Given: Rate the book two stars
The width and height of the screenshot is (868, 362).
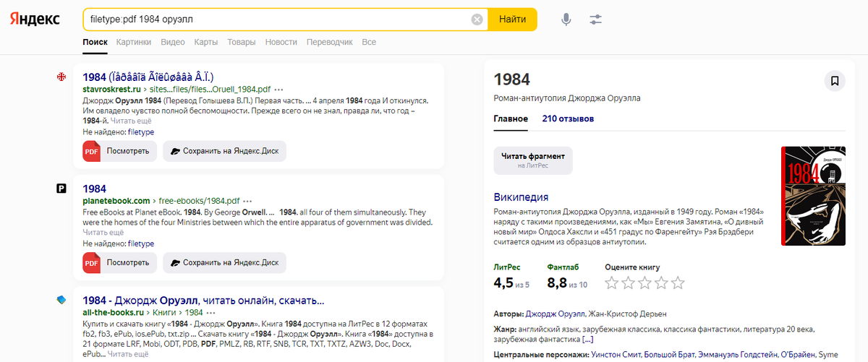Looking at the screenshot, I should (628, 283).
